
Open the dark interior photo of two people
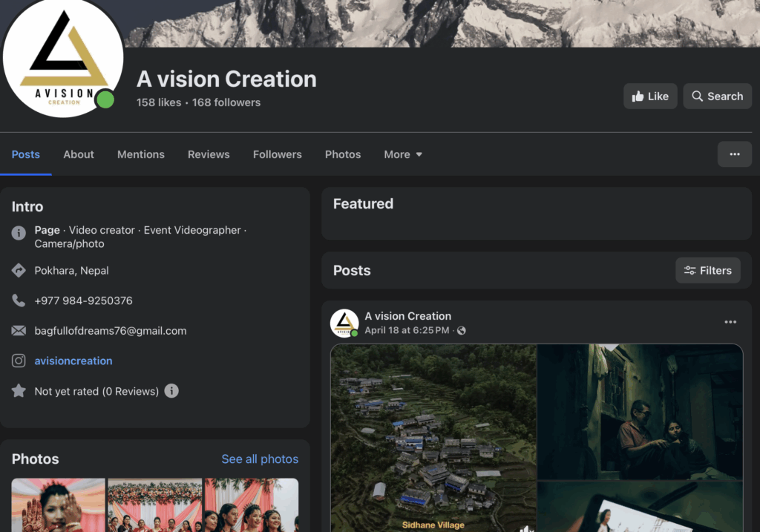pos(641,412)
